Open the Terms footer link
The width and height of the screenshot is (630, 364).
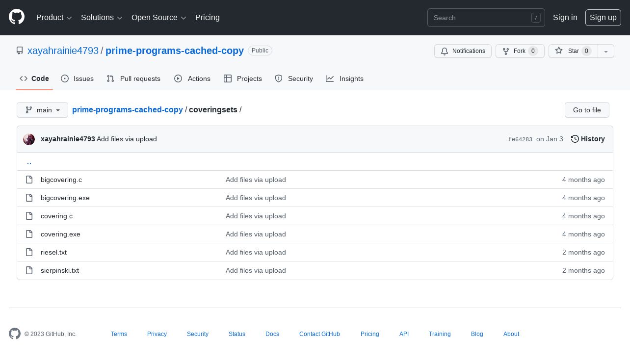119,334
